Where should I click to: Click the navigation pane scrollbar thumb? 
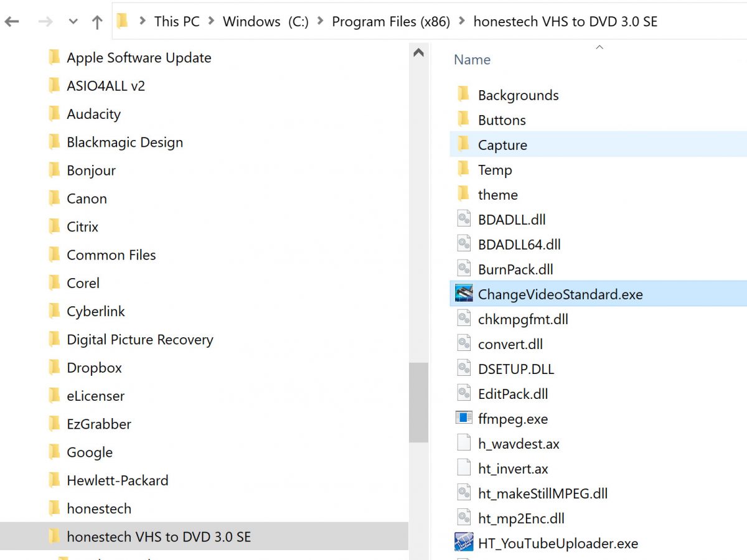point(418,401)
